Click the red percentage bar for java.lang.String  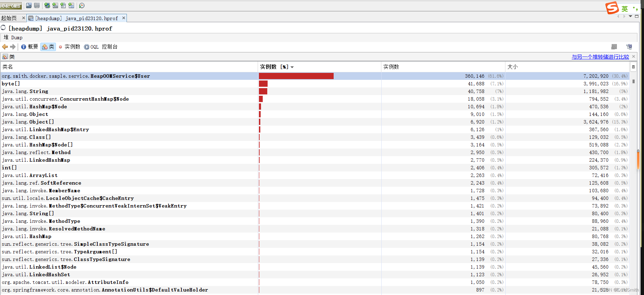pyautogui.click(x=263, y=91)
